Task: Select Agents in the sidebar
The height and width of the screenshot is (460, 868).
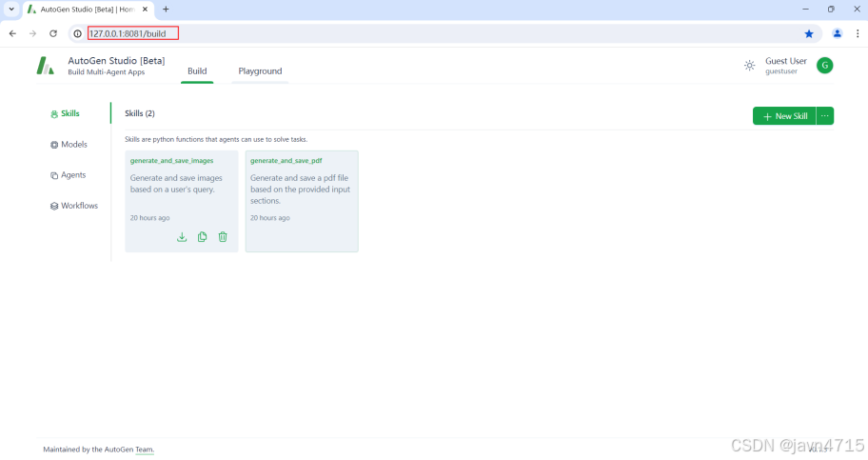Action: [69, 175]
